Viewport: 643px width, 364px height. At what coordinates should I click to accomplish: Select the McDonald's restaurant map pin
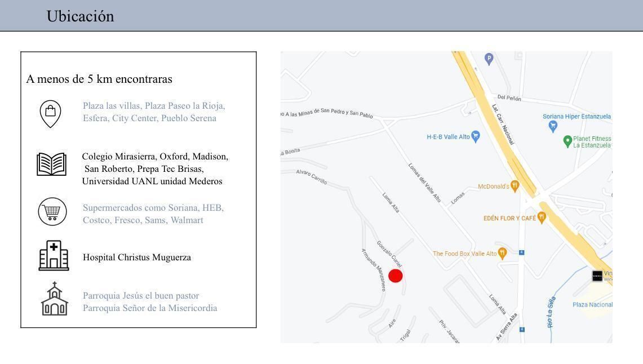click(514, 186)
